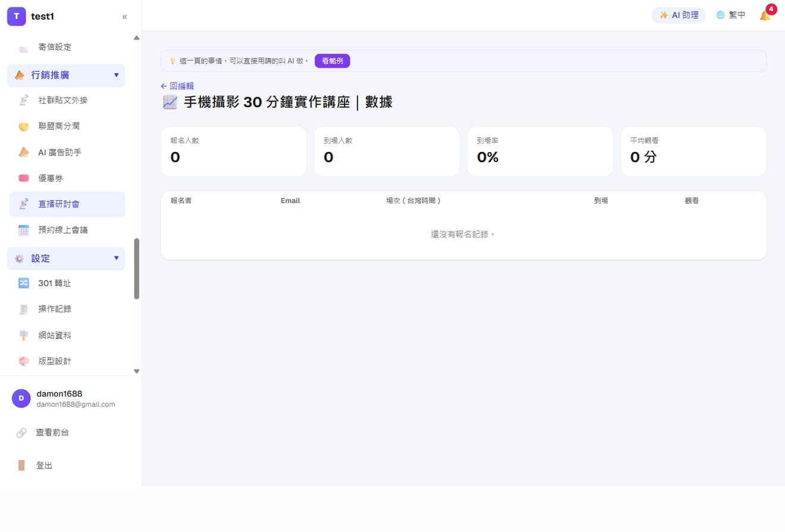Click the 網站資料 signpost icon
Image resolution: width=785 pixels, height=532 pixels.
click(24, 335)
